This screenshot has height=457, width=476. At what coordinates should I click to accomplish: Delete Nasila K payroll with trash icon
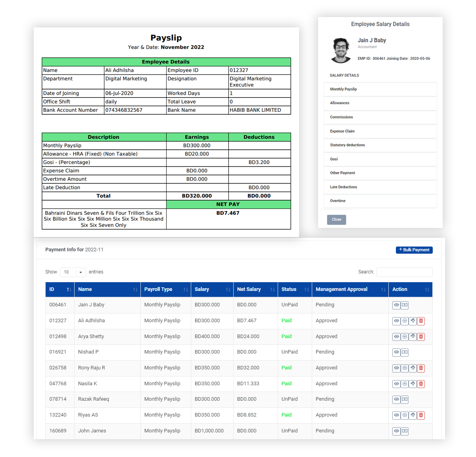421,384
